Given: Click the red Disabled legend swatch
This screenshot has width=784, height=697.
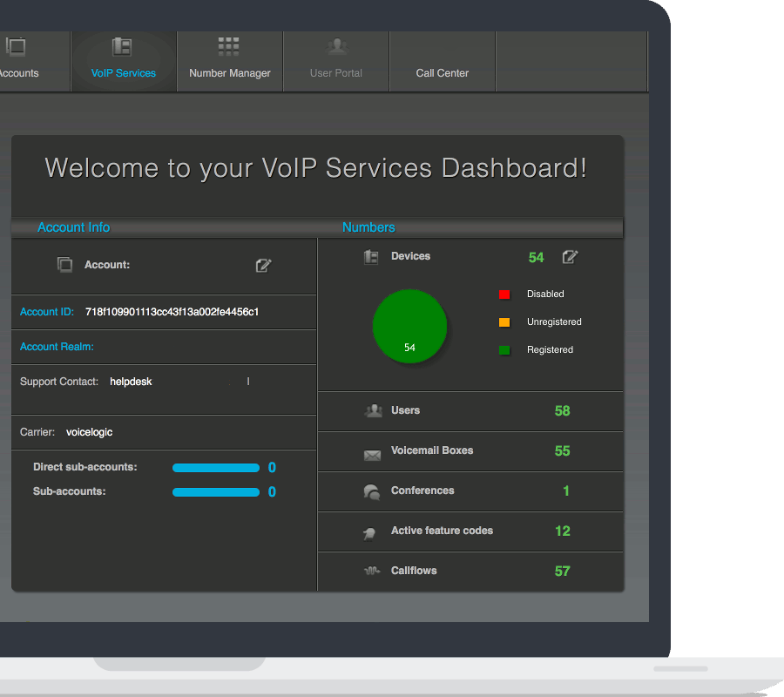Looking at the screenshot, I should click(x=504, y=294).
